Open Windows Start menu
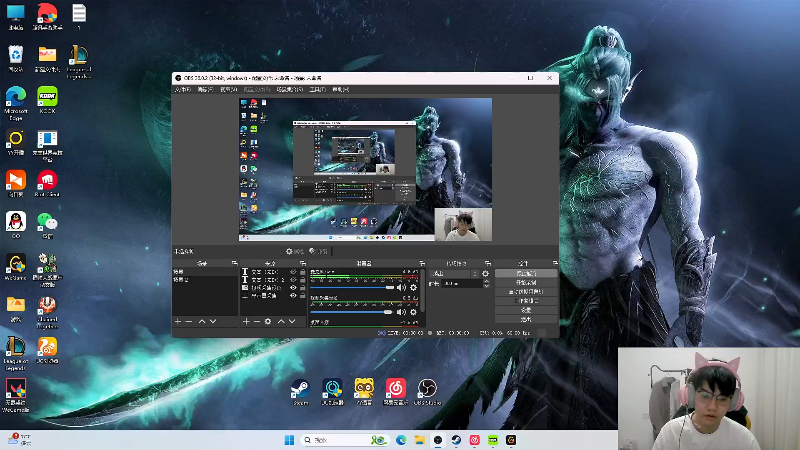 pyautogui.click(x=289, y=440)
